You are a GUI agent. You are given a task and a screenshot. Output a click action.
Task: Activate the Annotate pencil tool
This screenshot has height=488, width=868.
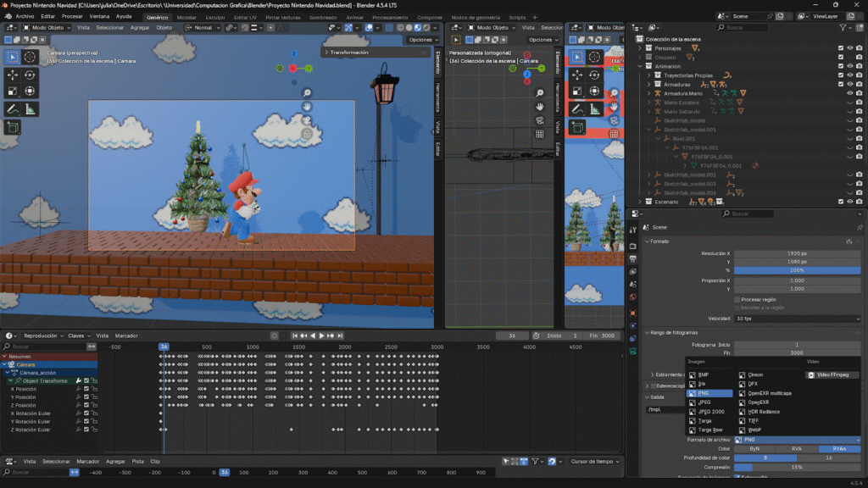tap(13, 109)
